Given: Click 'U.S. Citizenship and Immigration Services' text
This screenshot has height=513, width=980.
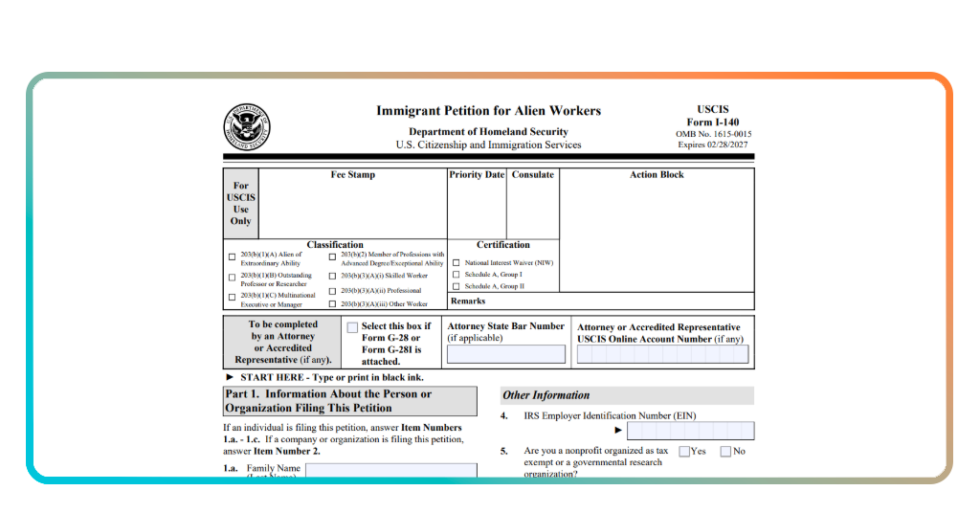Looking at the screenshot, I should (x=489, y=145).
